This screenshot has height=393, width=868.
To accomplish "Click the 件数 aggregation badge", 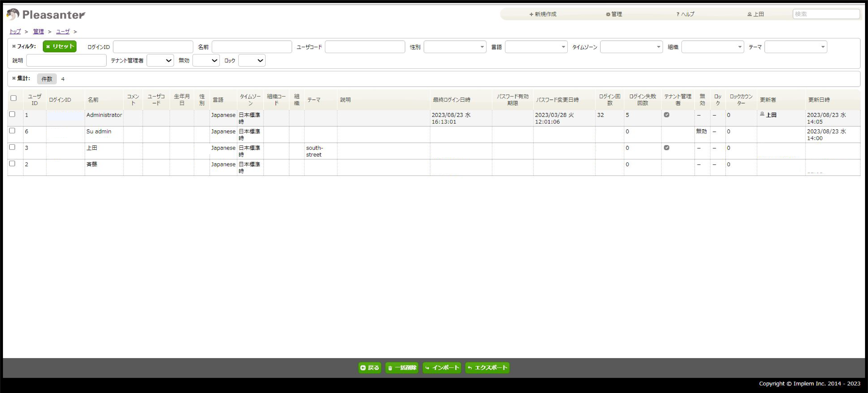I will pos(47,79).
